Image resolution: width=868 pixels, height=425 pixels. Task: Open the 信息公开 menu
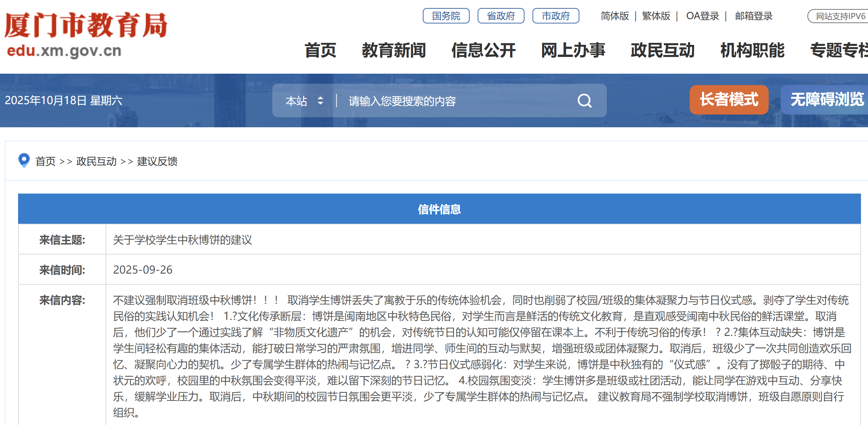tap(483, 50)
